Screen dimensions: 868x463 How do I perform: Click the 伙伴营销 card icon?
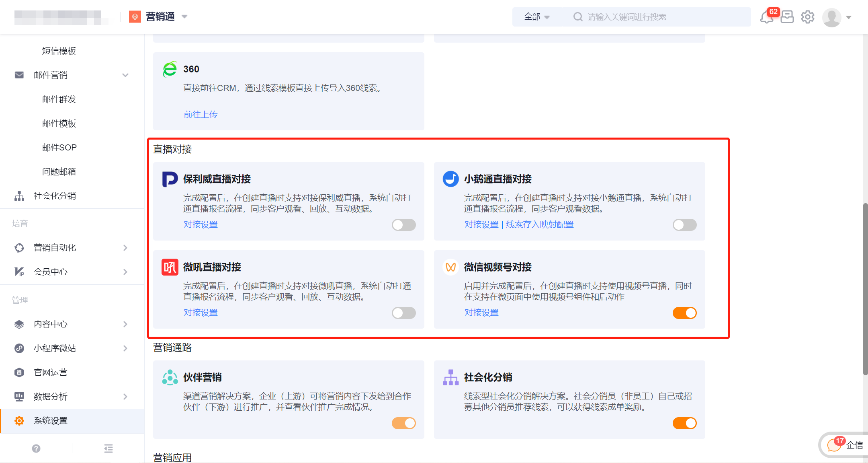[170, 377]
